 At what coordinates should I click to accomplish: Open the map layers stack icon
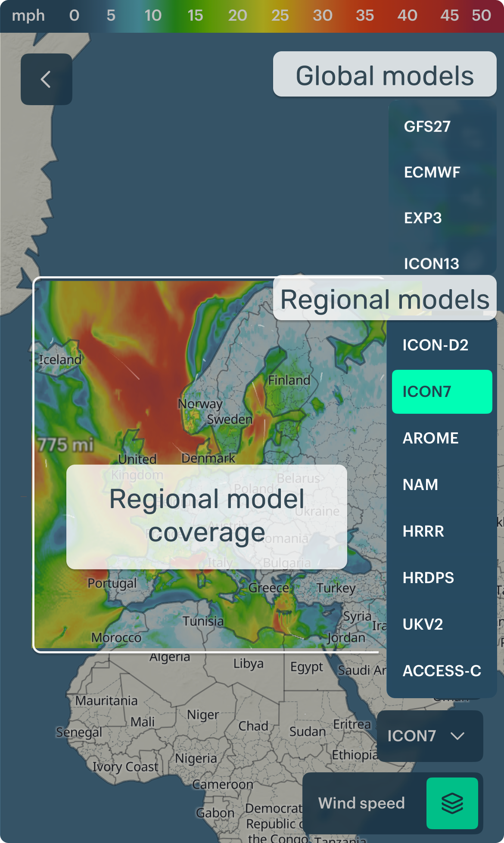[452, 803]
